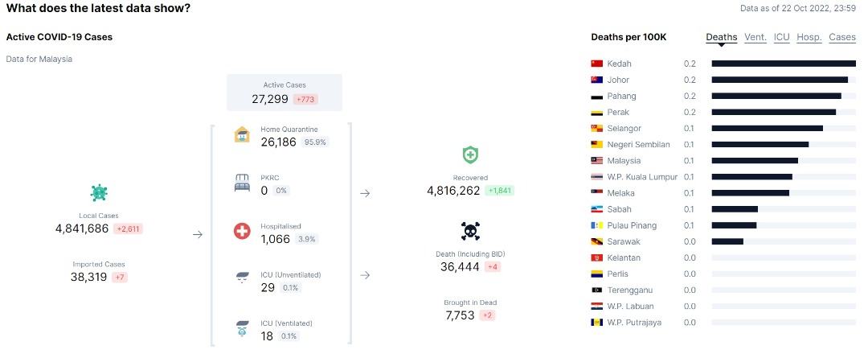Click the Johor deaths bar
The image size is (868, 354).
[x=780, y=80]
